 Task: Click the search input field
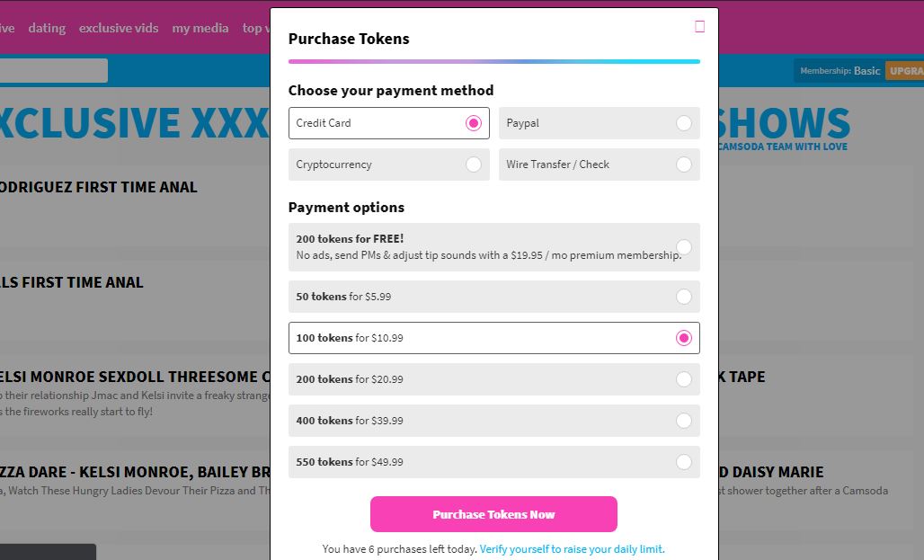click(54, 71)
